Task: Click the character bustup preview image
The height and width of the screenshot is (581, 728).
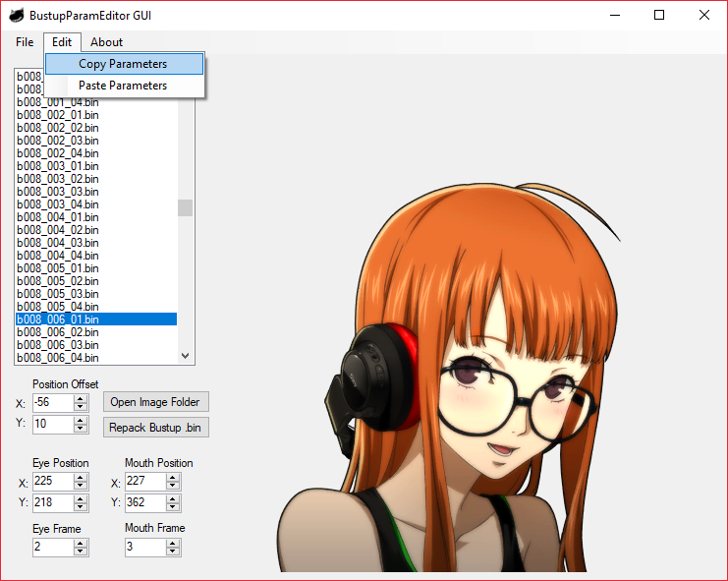Action: 450,378
